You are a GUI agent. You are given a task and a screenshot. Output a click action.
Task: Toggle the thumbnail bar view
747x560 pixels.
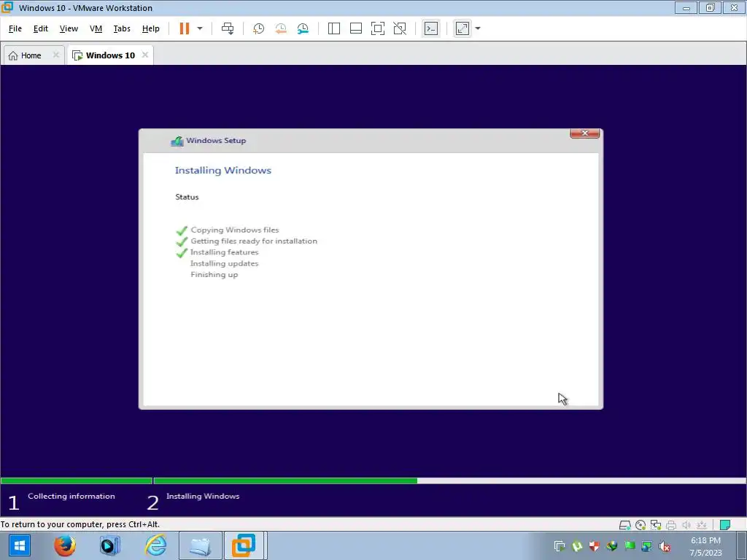tap(356, 28)
